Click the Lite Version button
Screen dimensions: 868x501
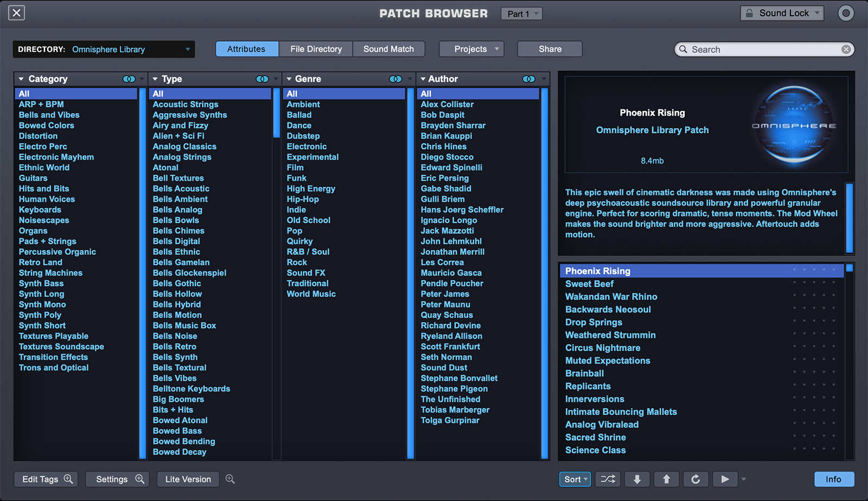(188, 479)
